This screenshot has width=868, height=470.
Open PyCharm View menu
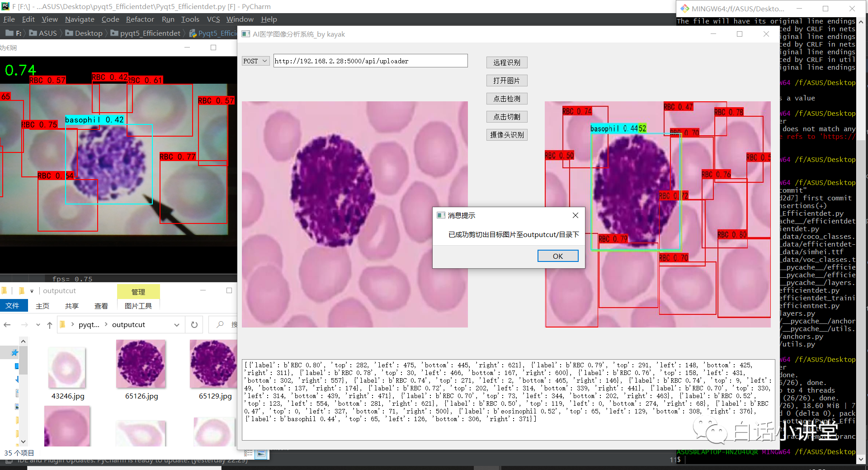(x=50, y=19)
